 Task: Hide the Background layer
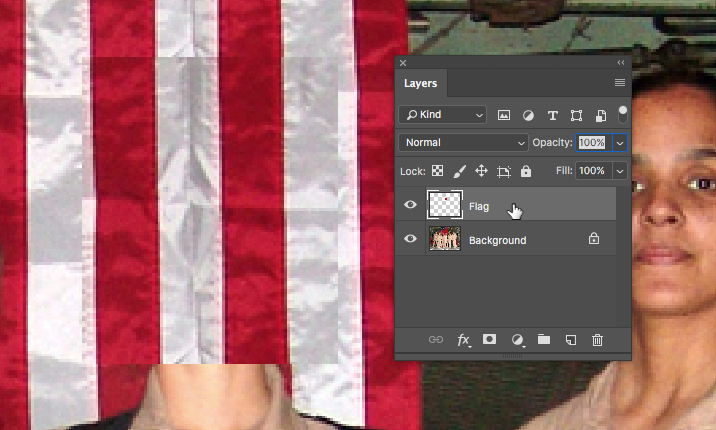click(410, 240)
